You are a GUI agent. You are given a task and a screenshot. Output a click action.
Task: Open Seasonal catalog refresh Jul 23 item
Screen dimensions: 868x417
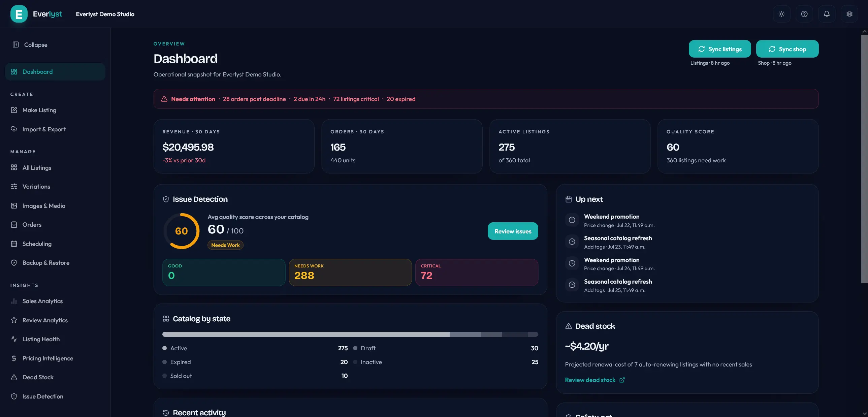[687, 242]
